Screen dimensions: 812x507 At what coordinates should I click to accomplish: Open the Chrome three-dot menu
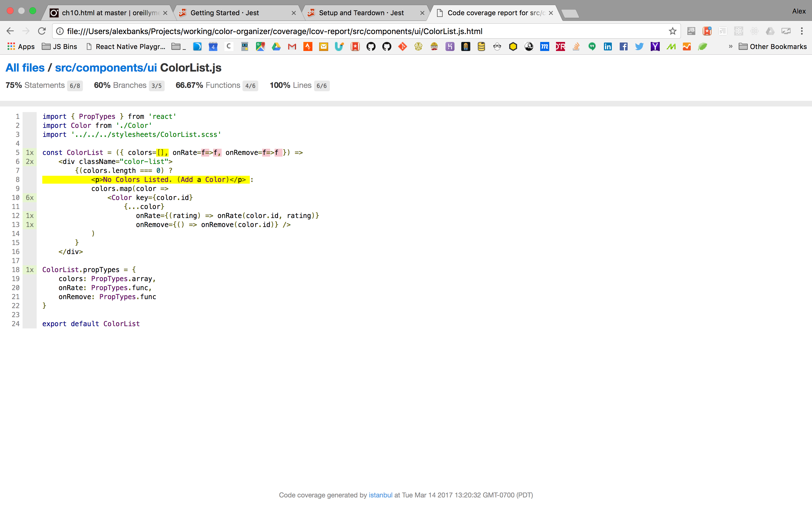[x=802, y=31]
